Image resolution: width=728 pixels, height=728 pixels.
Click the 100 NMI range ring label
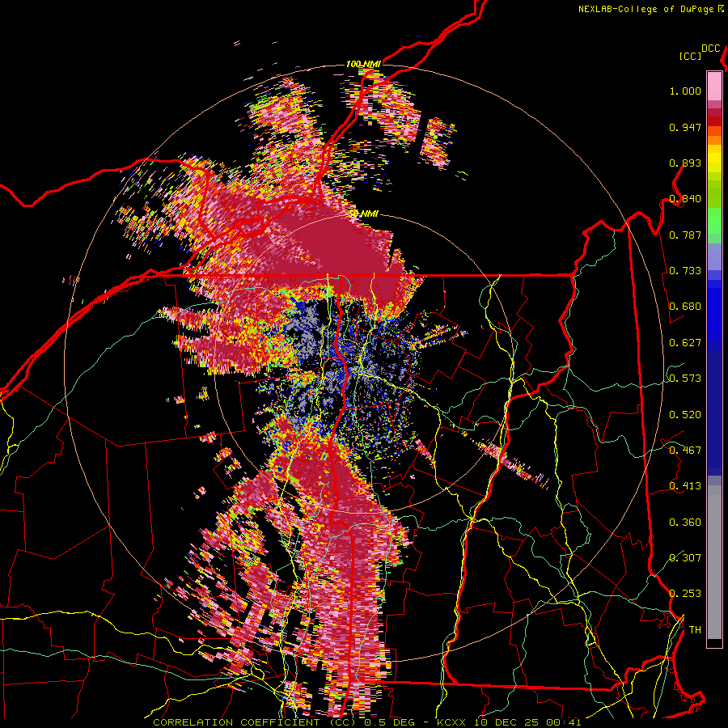click(x=363, y=64)
